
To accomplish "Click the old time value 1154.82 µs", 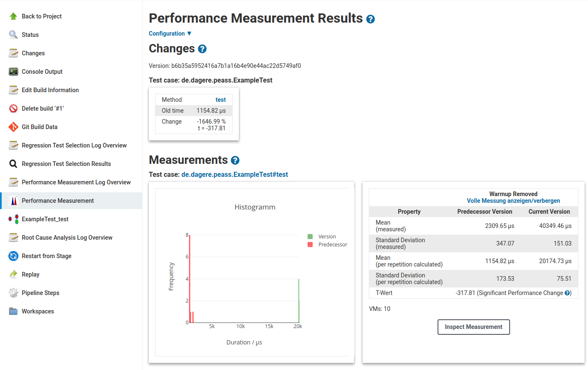I will click(x=211, y=111).
